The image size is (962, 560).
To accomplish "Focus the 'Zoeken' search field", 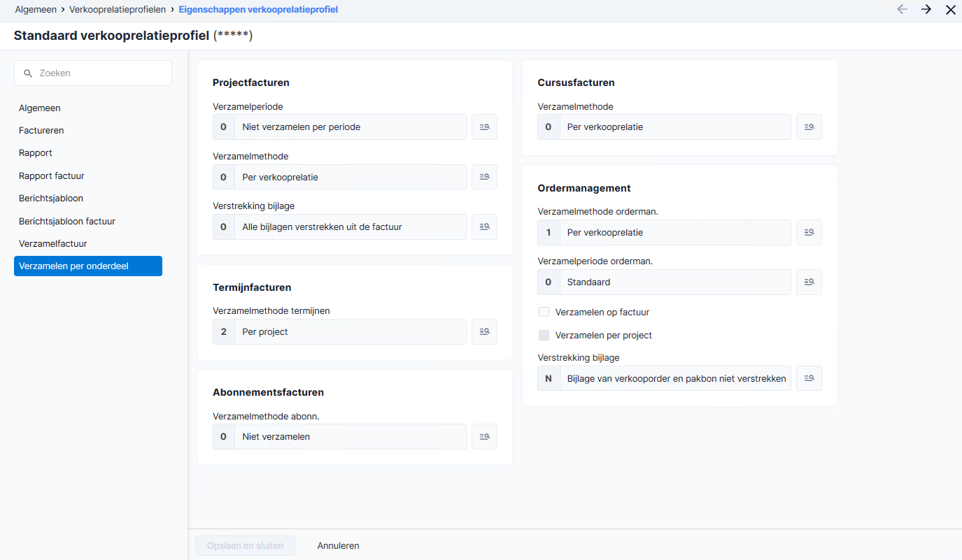I will 93,73.
